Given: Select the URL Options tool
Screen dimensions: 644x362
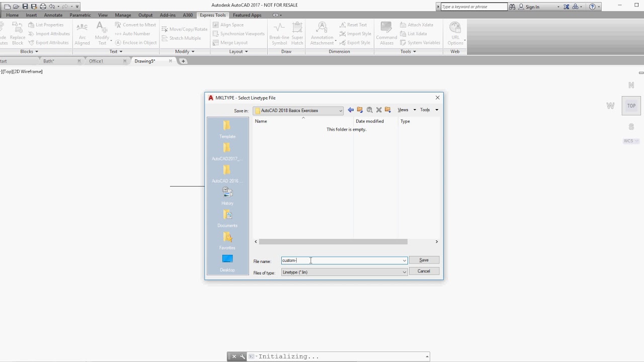Looking at the screenshot, I should pos(455,34).
